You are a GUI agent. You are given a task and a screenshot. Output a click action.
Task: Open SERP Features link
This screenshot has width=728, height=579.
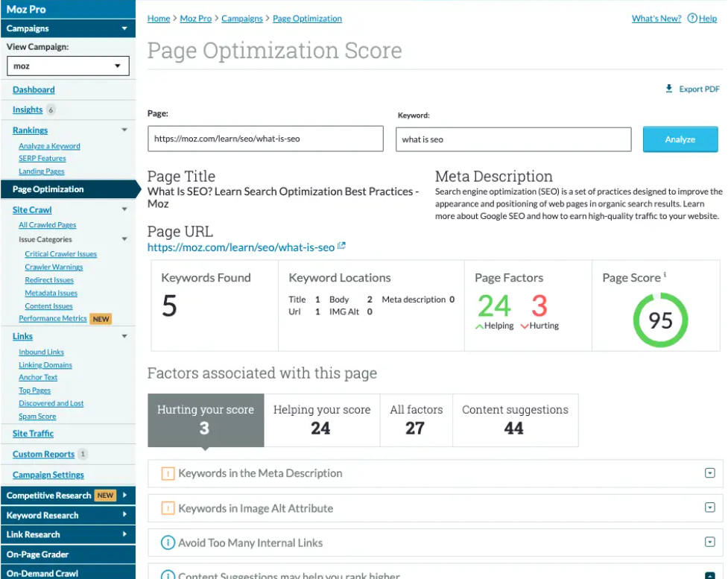[x=42, y=158]
